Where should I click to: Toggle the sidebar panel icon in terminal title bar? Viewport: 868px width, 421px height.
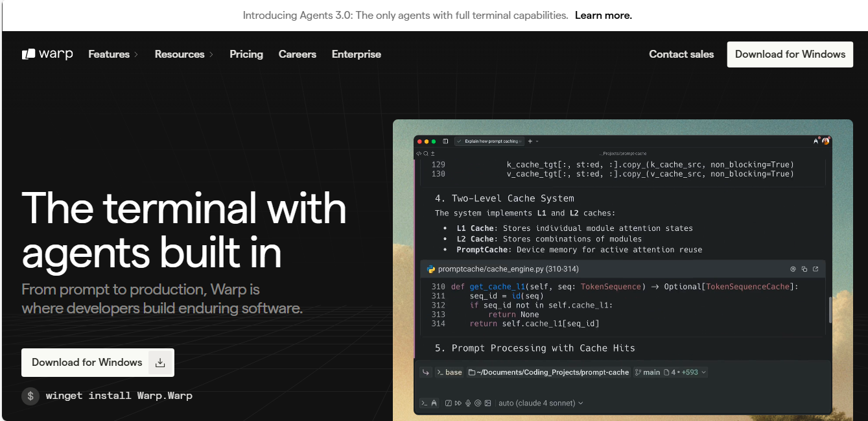point(445,141)
